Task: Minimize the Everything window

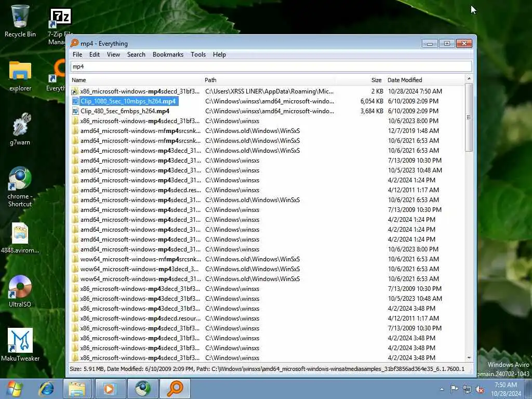Action: click(430, 44)
